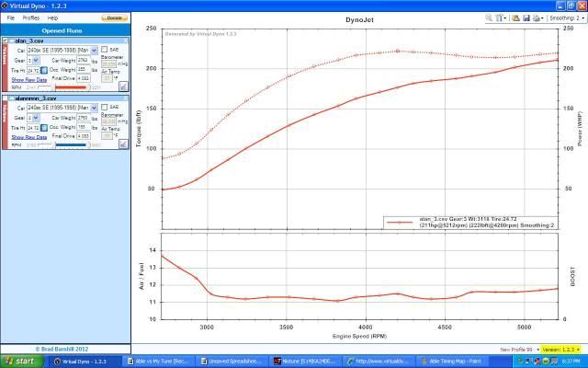Open the Gear dropdown for alan_3.csv
This screenshot has width=588, height=368.
pos(37,60)
